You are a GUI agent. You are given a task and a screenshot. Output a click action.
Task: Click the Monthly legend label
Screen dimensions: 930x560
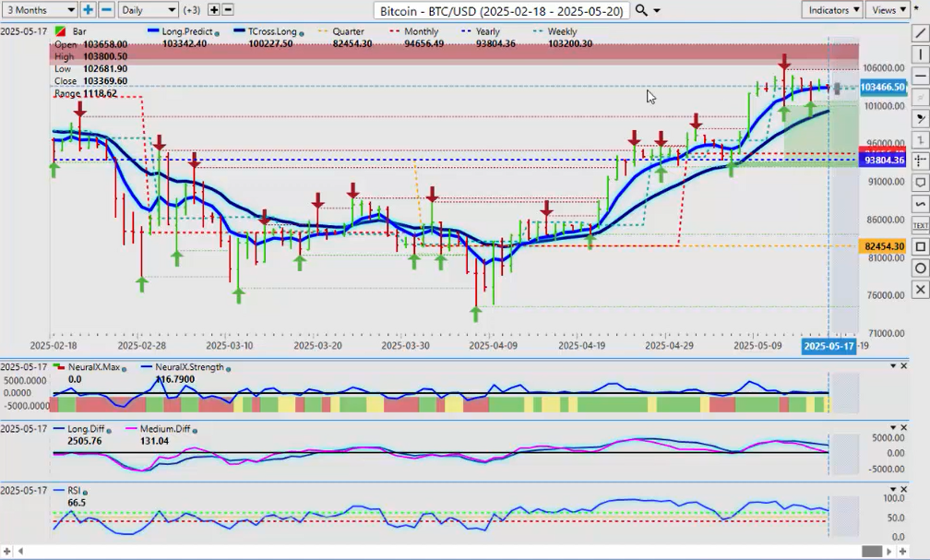(x=421, y=31)
